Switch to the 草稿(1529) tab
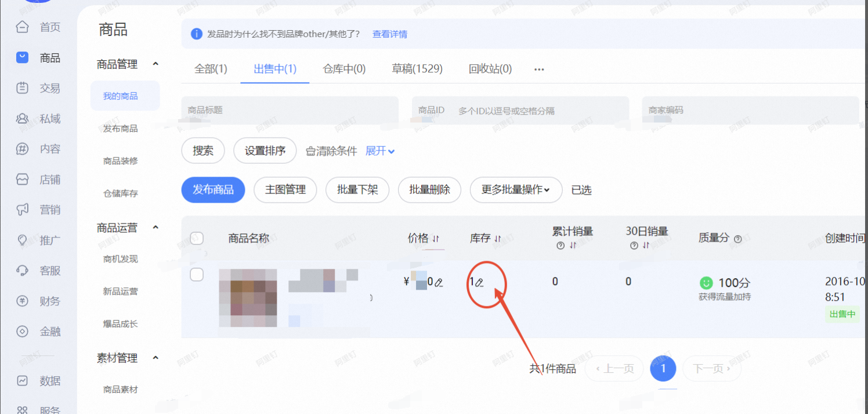 417,69
